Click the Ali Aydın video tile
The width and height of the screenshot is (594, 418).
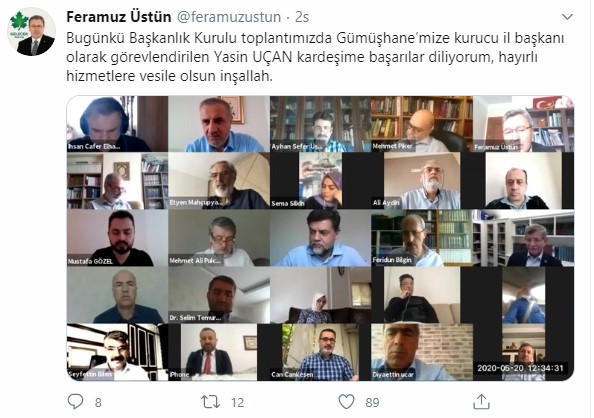tap(422, 181)
